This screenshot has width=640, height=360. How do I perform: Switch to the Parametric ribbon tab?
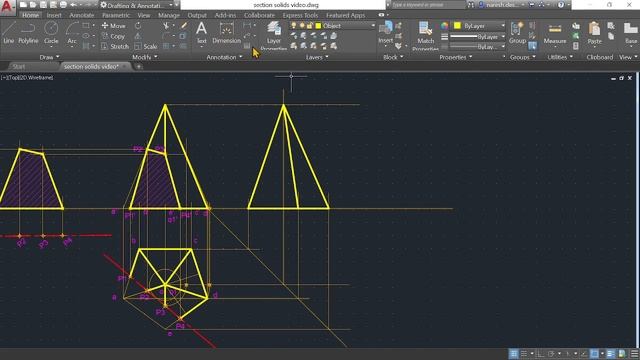pos(116,15)
